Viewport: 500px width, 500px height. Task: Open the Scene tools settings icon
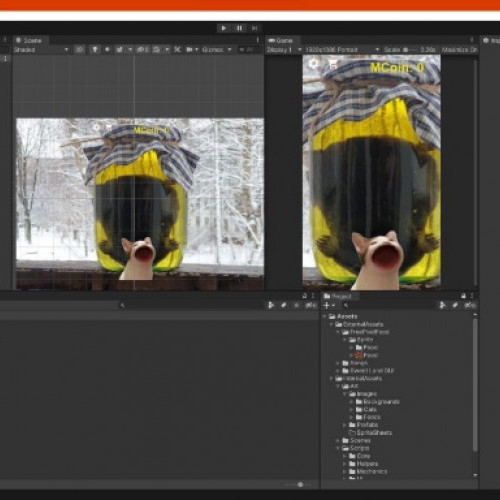177,50
